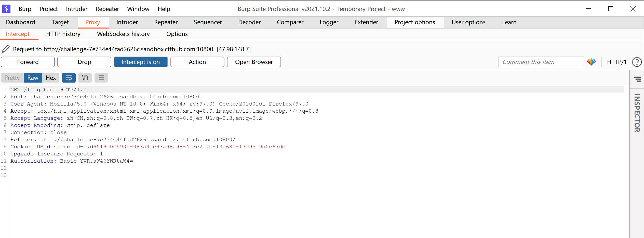The height and width of the screenshot is (238, 644).
Task: Open the Learn tab
Action: (x=509, y=22)
